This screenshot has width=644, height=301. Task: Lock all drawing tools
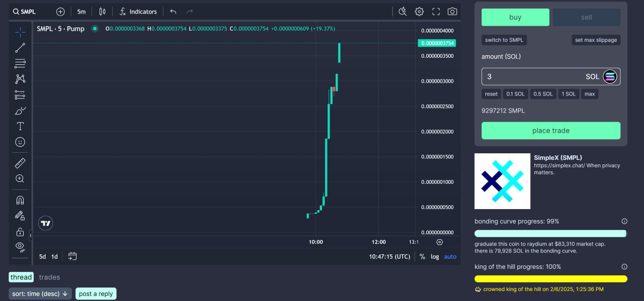[20, 232]
